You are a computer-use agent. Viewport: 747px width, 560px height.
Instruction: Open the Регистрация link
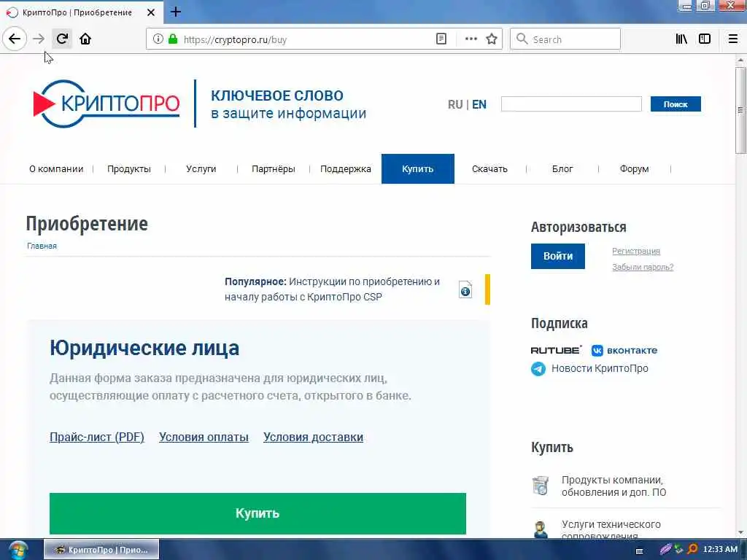(636, 251)
